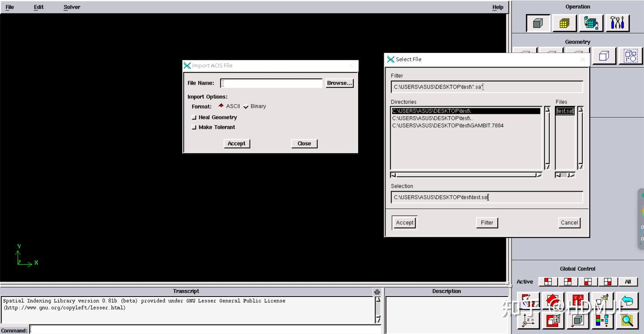Click the File Name input field
The image size is (644, 334).
click(x=271, y=83)
